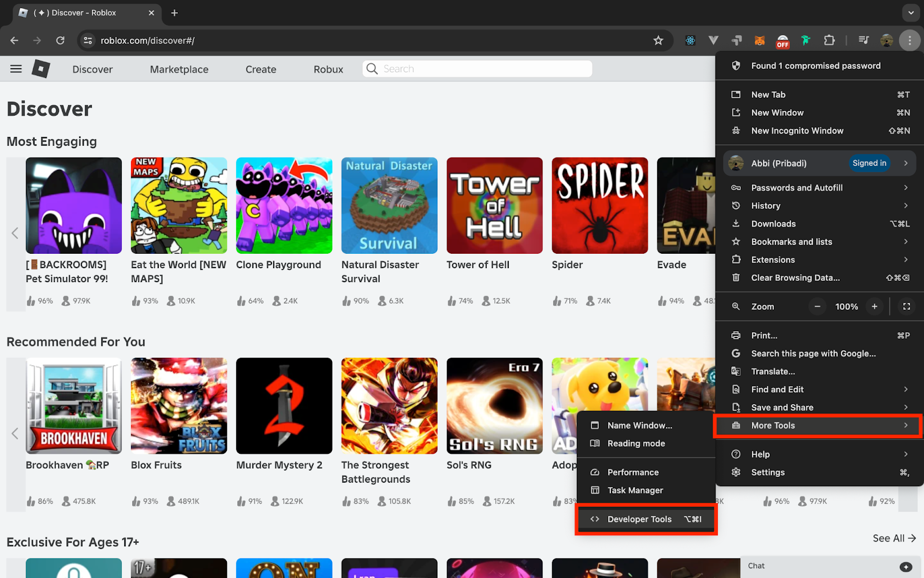Click the MetaMask fox extension icon

(x=759, y=40)
